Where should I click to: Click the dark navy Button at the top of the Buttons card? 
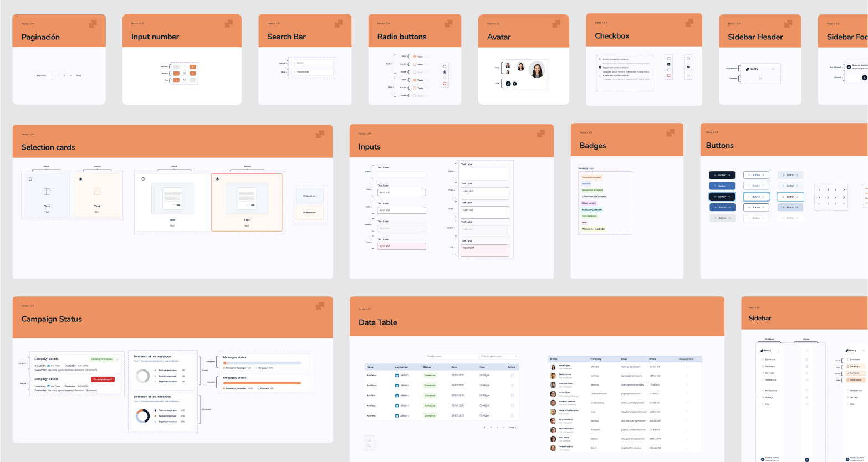click(722, 175)
